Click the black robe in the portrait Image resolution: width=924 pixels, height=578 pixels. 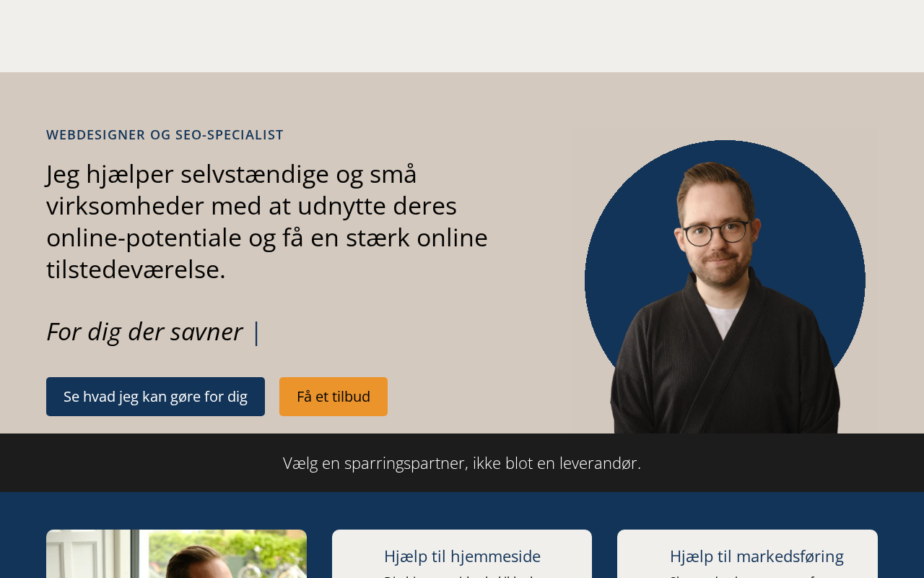click(725, 361)
